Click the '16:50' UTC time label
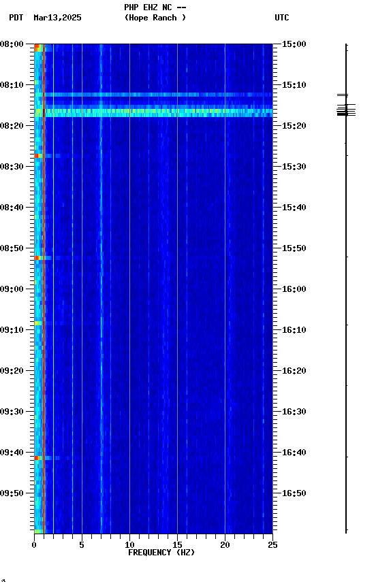This screenshot has width=376, height=588. click(294, 493)
